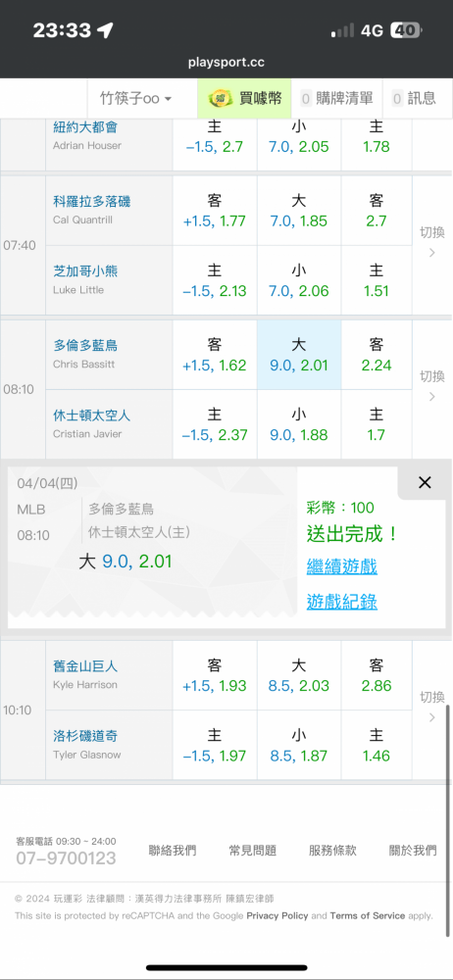Switch odds for the 07:40 Rockies-Cubs game

click(431, 242)
